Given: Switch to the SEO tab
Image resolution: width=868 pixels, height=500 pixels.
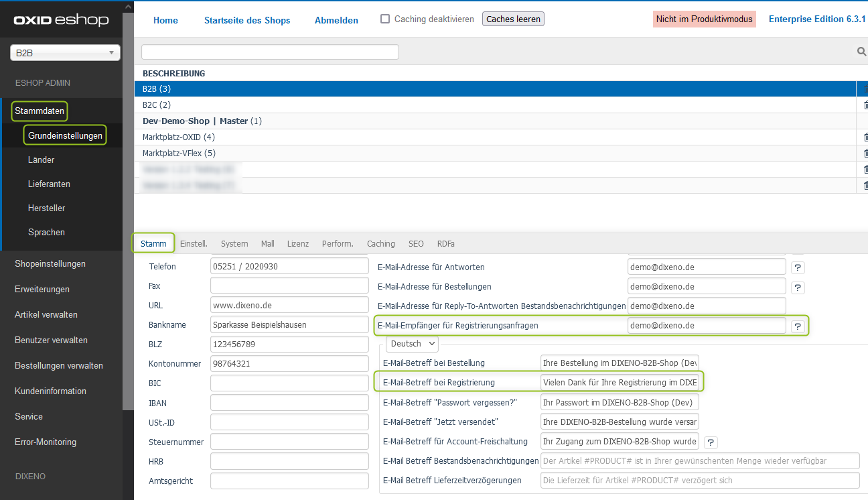Looking at the screenshot, I should (416, 243).
